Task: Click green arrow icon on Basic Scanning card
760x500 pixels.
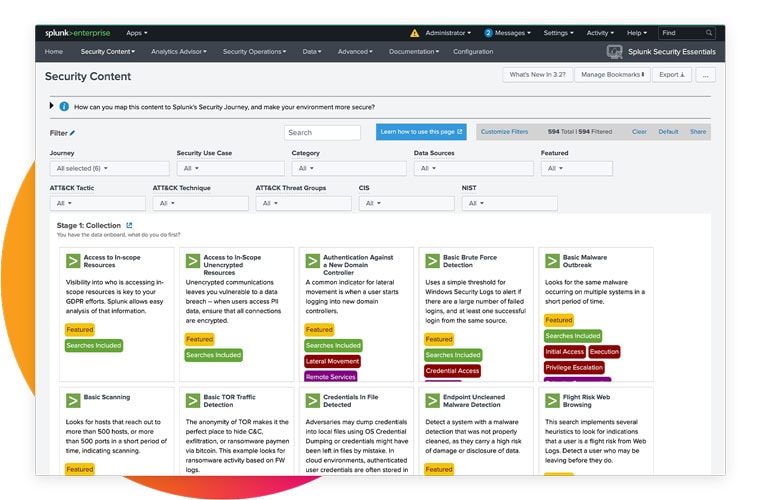Action: (x=73, y=401)
